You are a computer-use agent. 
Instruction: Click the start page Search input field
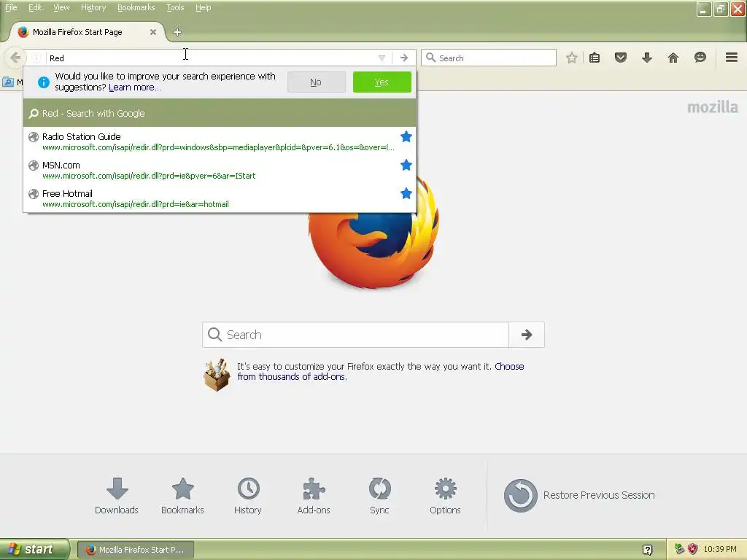pyautogui.click(x=355, y=335)
